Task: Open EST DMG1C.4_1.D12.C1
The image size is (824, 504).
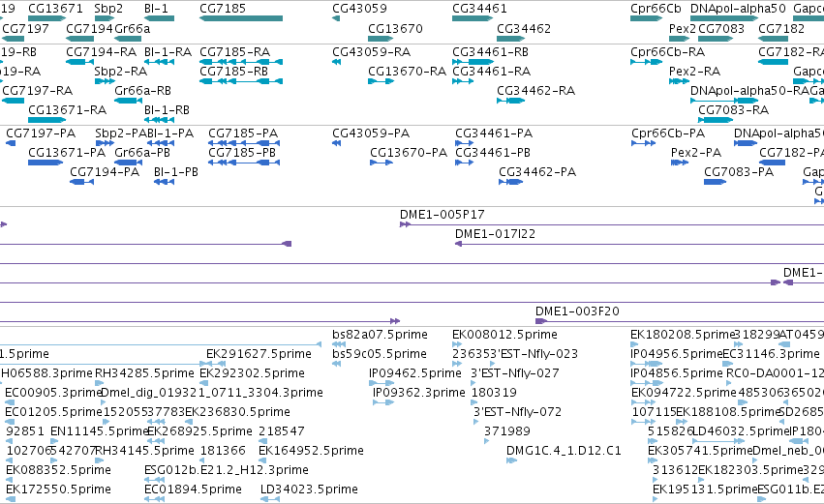Action: point(512,460)
